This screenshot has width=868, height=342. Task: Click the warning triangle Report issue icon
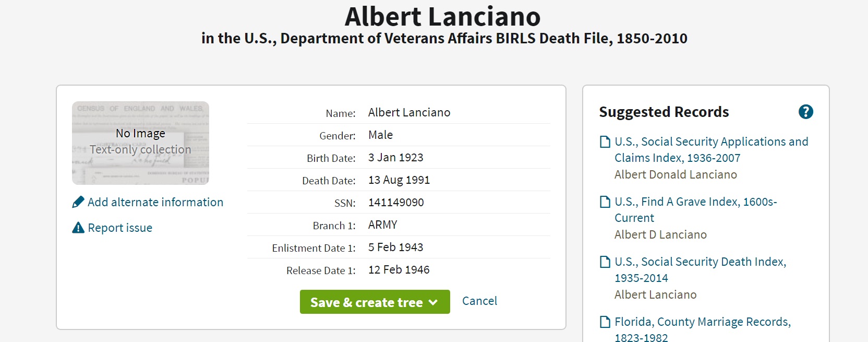click(x=78, y=228)
